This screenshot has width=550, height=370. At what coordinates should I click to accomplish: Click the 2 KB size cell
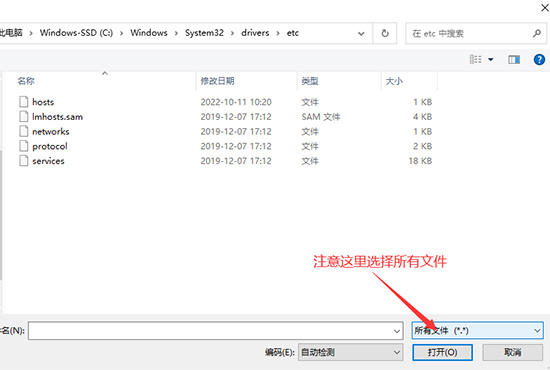pyautogui.click(x=422, y=146)
